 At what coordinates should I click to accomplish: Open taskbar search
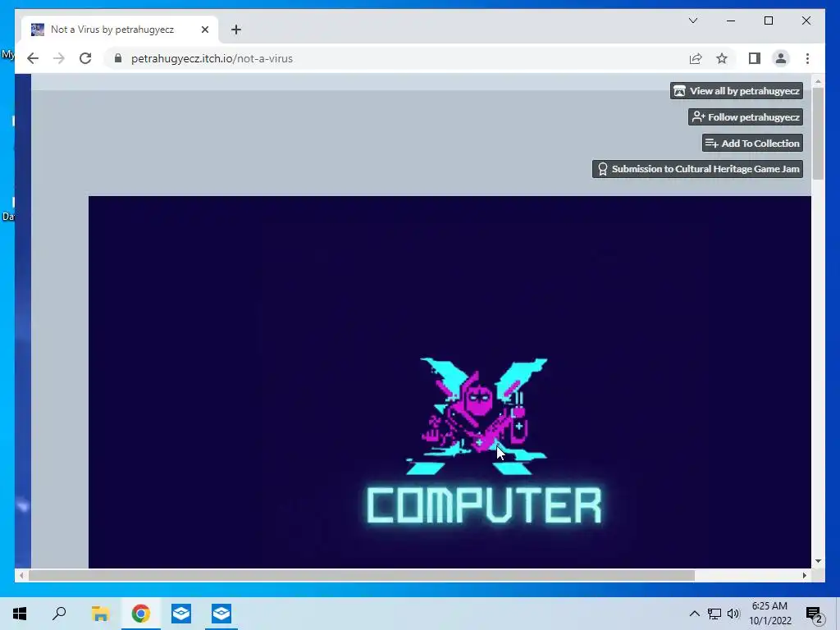(x=59, y=614)
